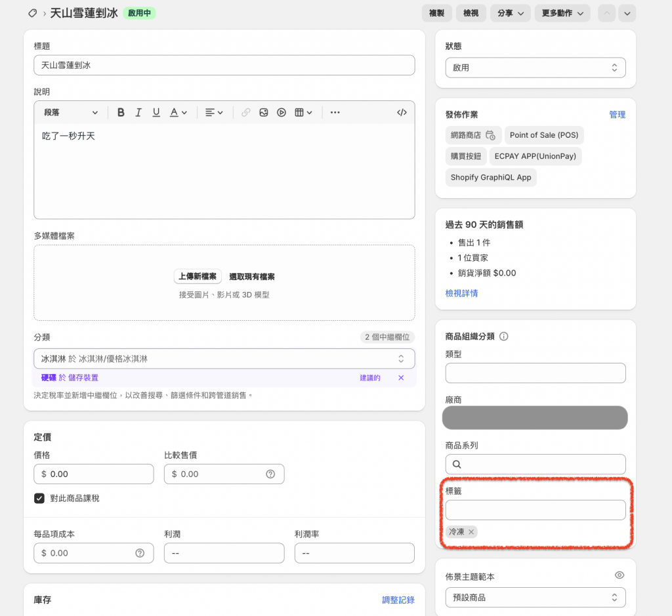Dismiss the 硬碟 category suggestion
The image size is (672, 616).
(x=401, y=378)
